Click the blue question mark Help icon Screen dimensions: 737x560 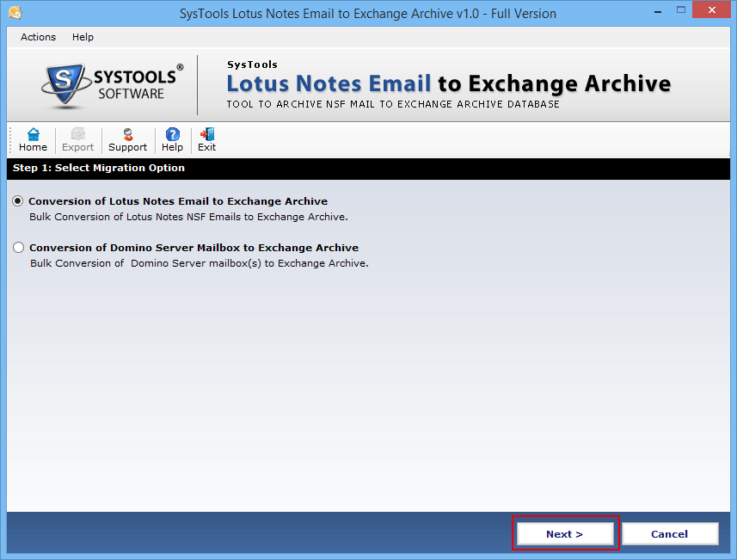click(x=172, y=134)
